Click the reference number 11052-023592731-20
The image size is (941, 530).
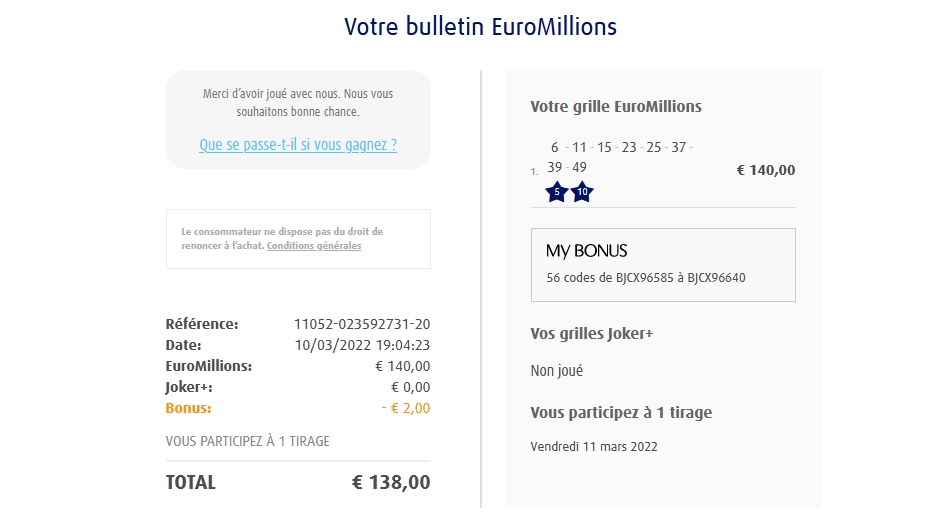coord(362,324)
